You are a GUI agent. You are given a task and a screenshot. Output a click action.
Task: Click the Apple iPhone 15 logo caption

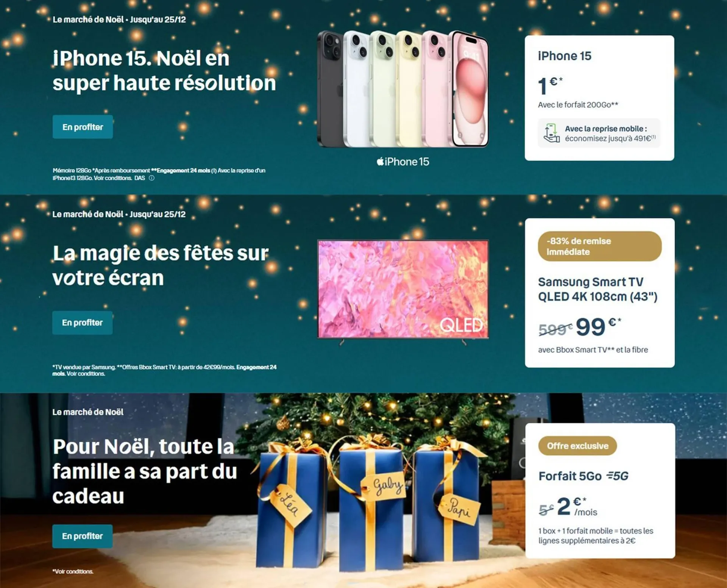click(x=403, y=162)
